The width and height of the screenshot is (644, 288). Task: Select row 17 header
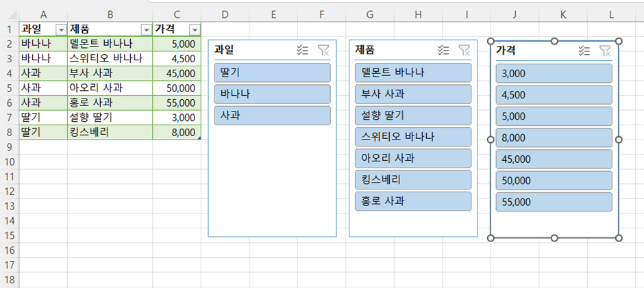click(x=9, y=265)
